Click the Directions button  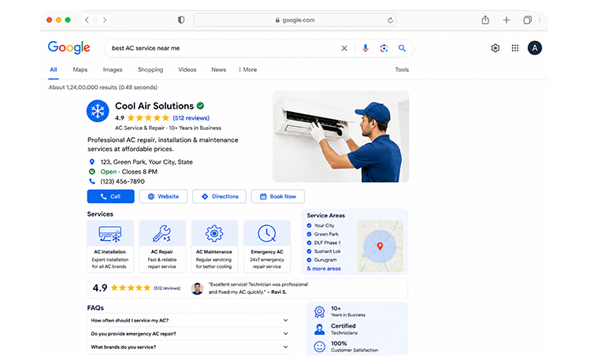click(x=220, y=196)
